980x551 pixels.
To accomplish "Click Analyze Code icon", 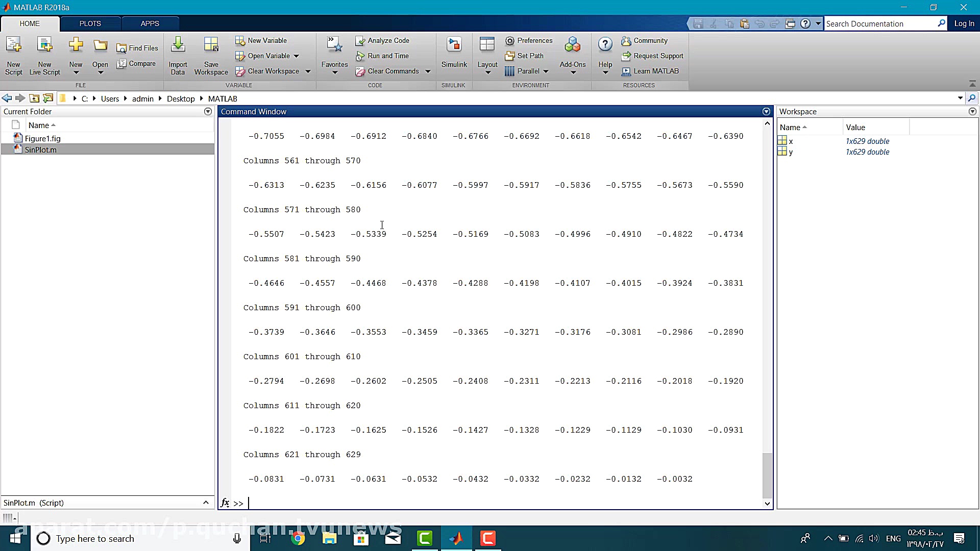I will coord(360,41).
